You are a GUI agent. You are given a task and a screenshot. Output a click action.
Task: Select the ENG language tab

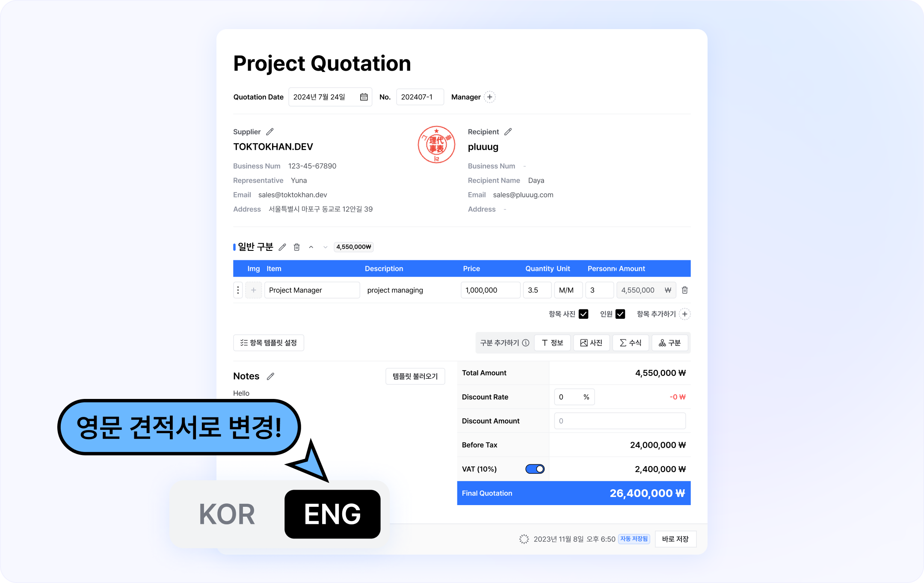(x=332, y=514)
